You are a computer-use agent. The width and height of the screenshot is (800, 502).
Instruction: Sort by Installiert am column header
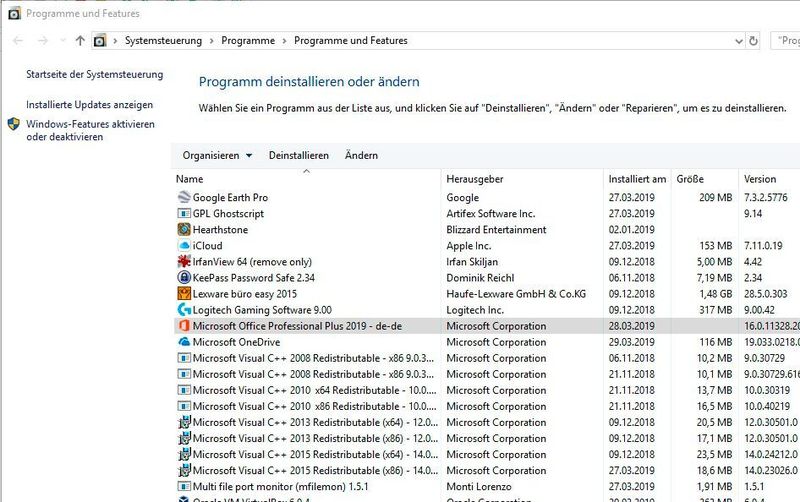tap(637, 179)
